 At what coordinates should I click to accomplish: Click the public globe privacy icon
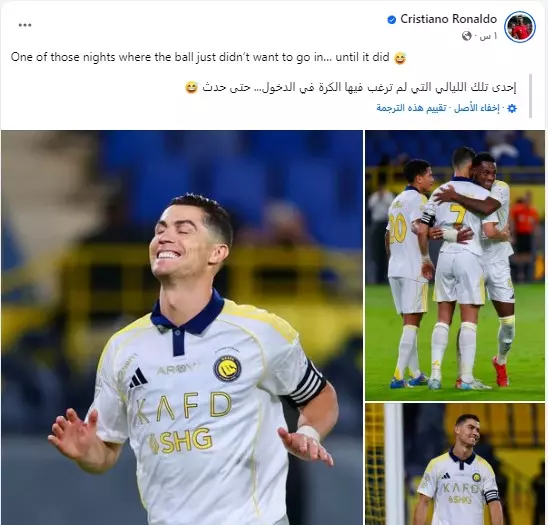[467, 36]
